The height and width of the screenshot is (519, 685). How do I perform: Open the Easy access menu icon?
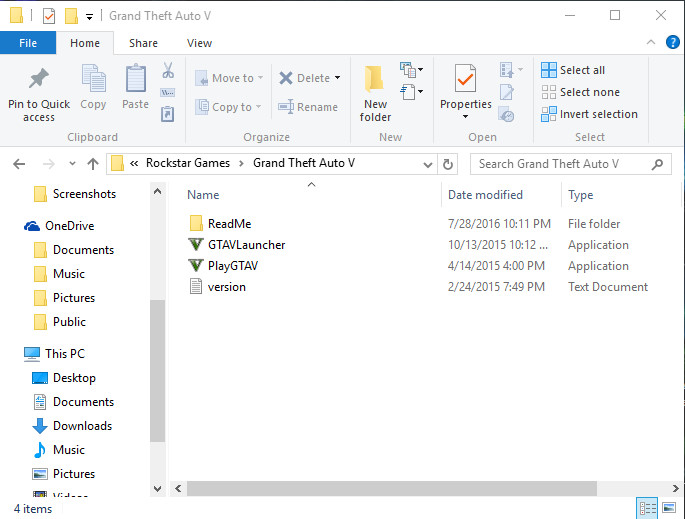click(411, 92)
